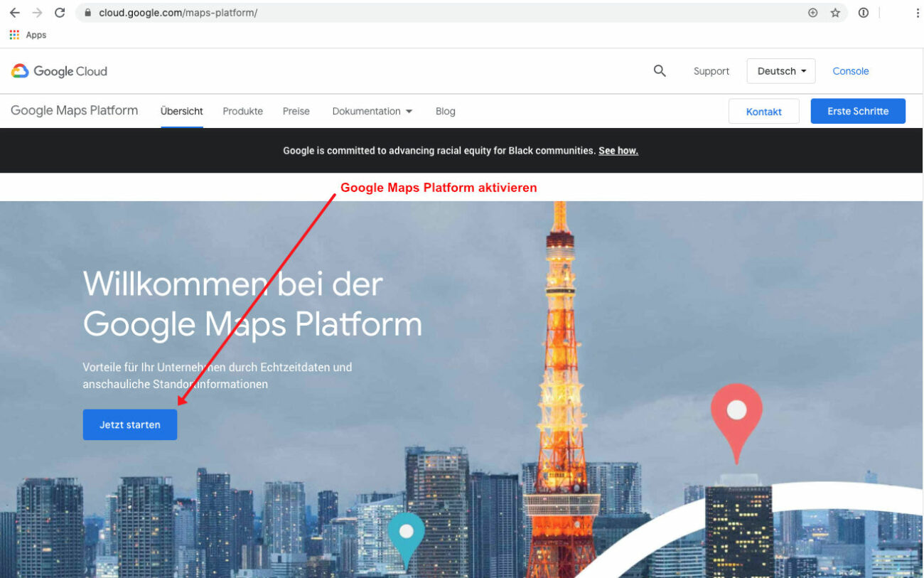The width and height of the screenshot is (924, 578).
Task: Open the See how. link
Action: coord(618,151)
